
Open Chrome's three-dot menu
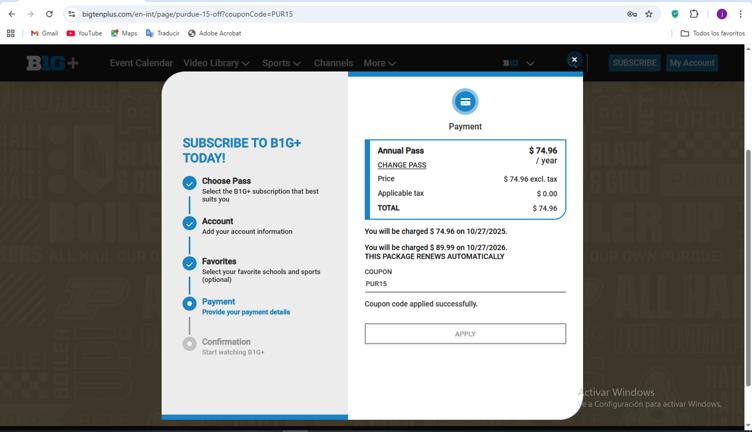click(x=740, y=14)
